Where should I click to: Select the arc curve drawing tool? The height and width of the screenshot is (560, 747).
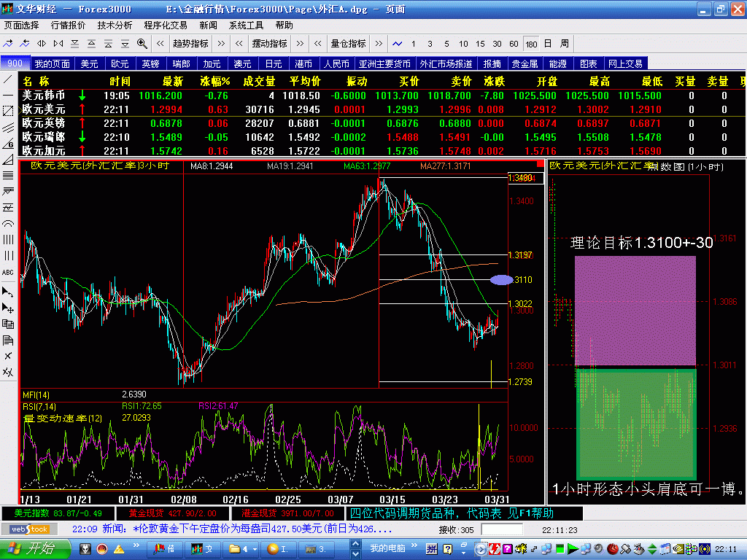(x=8, y=223)
